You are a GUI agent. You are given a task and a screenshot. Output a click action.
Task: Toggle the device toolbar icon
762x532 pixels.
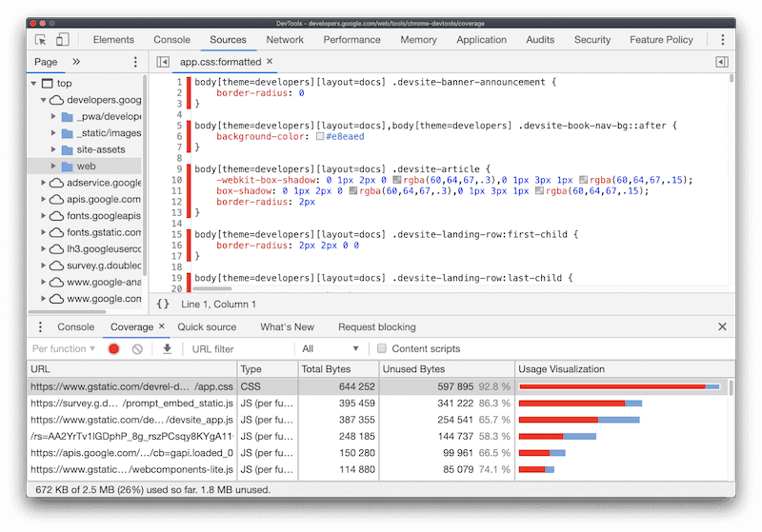coord(62,40)
